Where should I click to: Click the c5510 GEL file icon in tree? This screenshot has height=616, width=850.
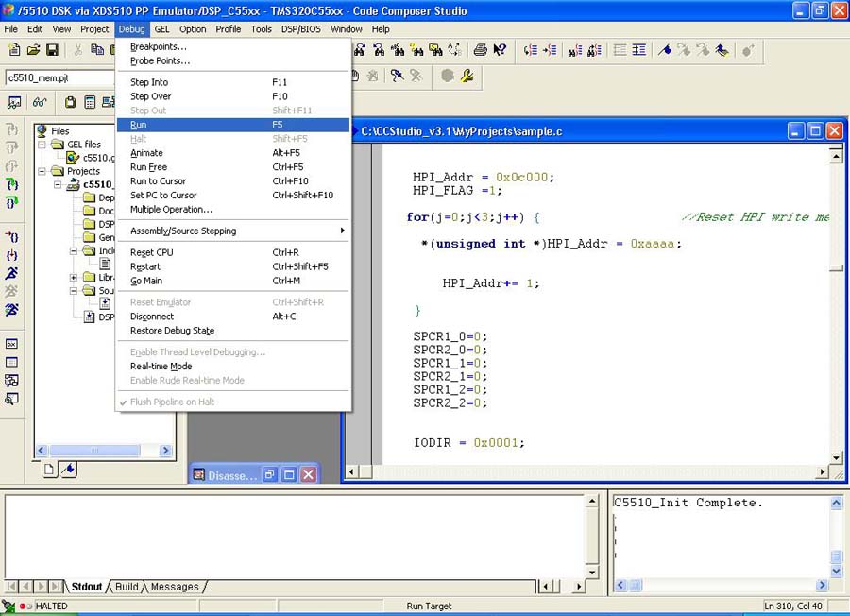72,158
